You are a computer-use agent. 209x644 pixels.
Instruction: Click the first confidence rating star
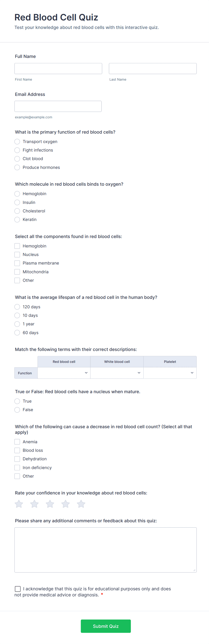point(19,504)
